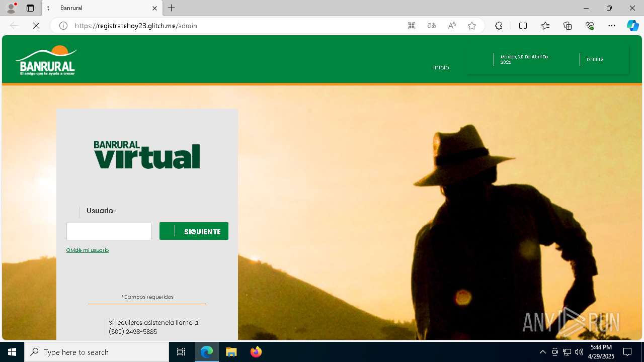Add this page to favorites star
The image size is (644, 362).
472,26
